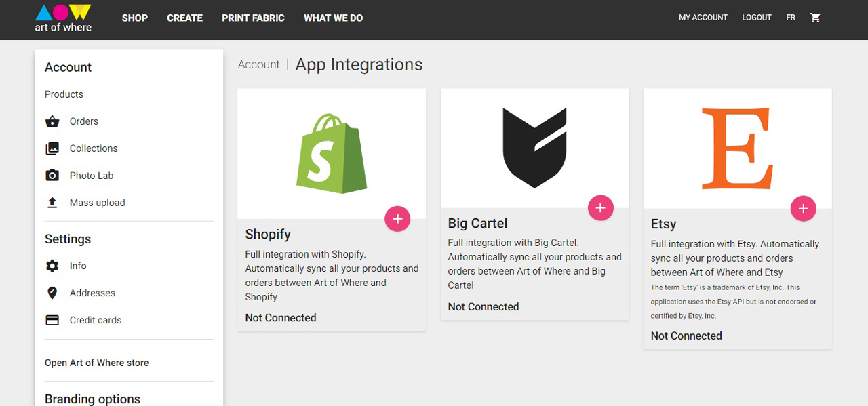Click the Art of Where logo
The image size is (868, 406).
click(x=63, y=18)
